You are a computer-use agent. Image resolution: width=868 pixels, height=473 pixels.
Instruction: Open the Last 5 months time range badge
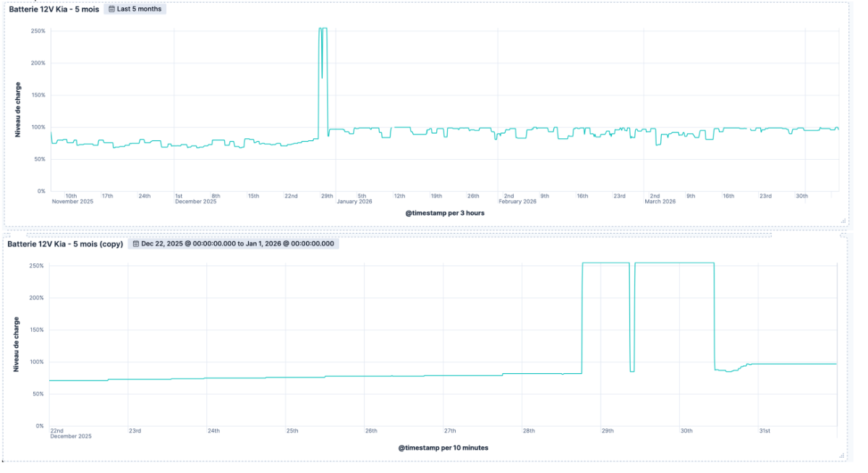pos(135,9)
